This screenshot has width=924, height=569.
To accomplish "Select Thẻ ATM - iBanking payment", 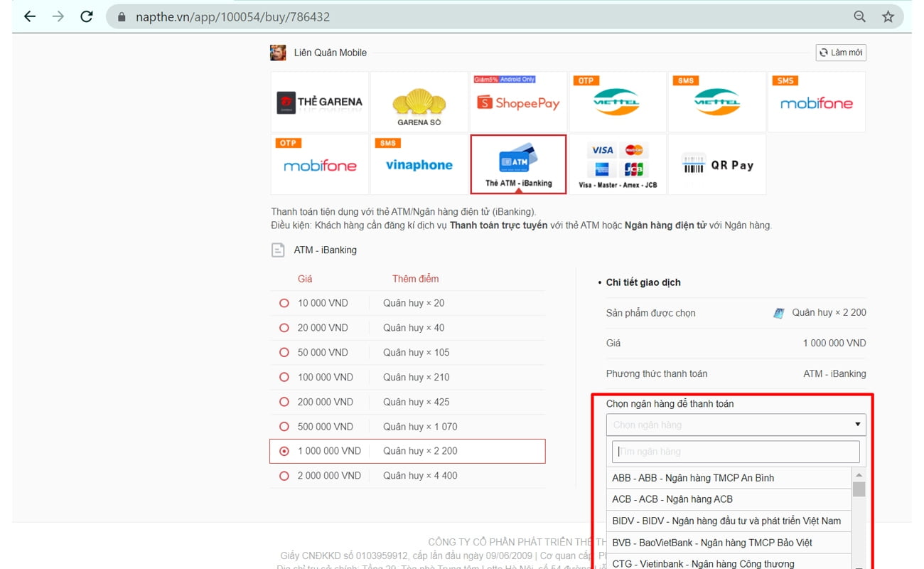I will (x=519, y=164).
